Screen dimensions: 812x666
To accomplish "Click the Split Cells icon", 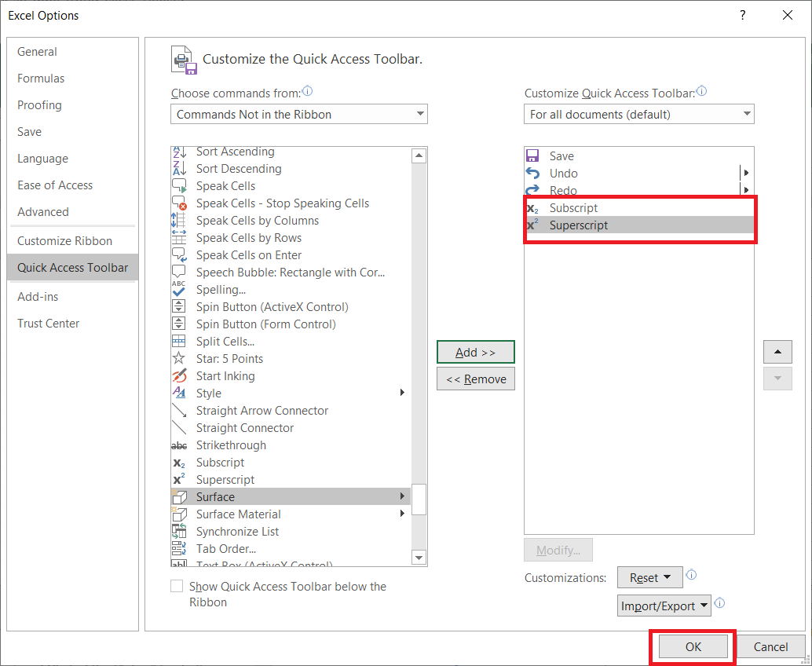I will tap(179, 342).
